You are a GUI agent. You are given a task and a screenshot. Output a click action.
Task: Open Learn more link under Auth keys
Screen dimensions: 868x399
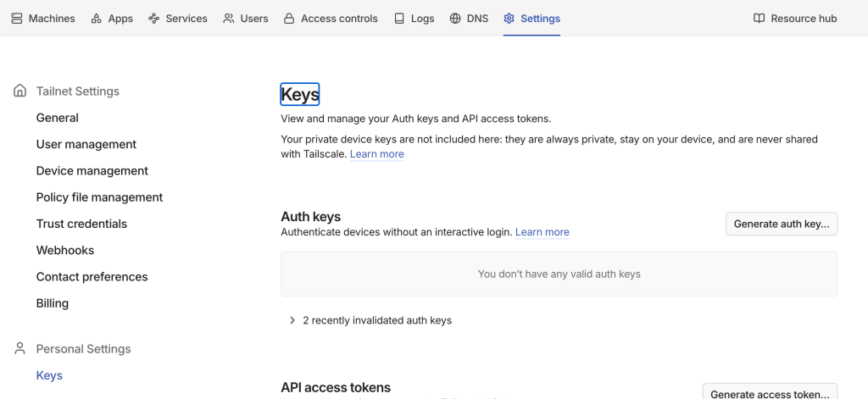[x=542, y=232]
